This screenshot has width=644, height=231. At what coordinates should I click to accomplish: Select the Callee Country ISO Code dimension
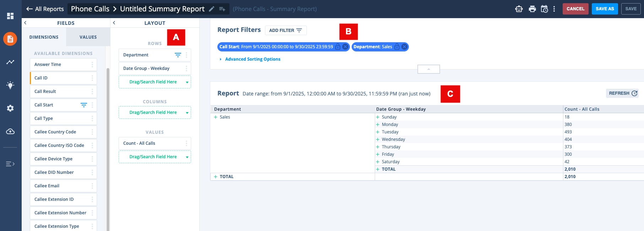pos(63,145)
